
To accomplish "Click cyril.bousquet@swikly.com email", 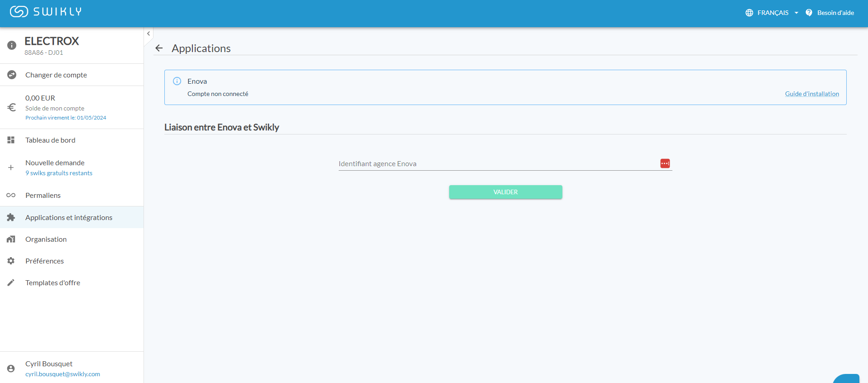I will pyautogui.click(x=62, y=374).
